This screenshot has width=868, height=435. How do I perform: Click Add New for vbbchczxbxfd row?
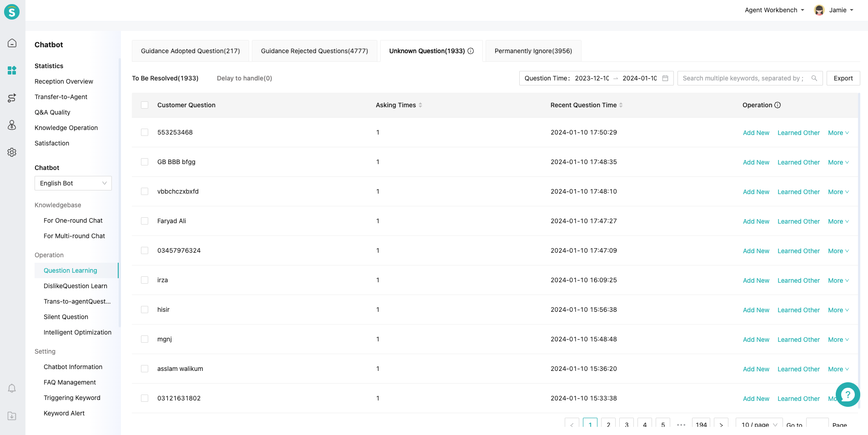[756, 192]
